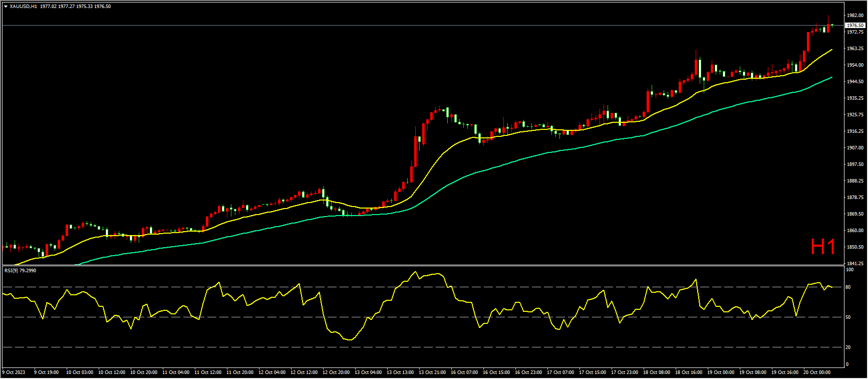Click the 9 Oct 19:00 time label

[46, 372]
